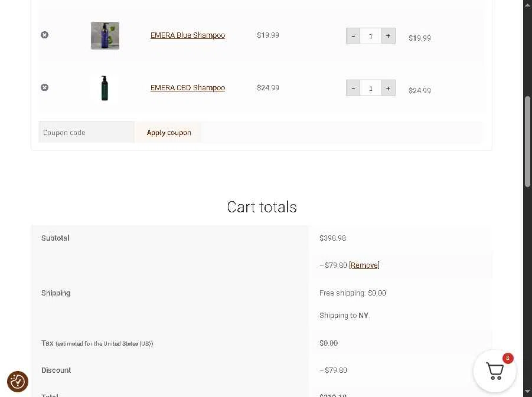Remove EMERA Blue Shampoo from cart
Screen dimensions: 532x397
pyautogui.click(x=44, y=35)
